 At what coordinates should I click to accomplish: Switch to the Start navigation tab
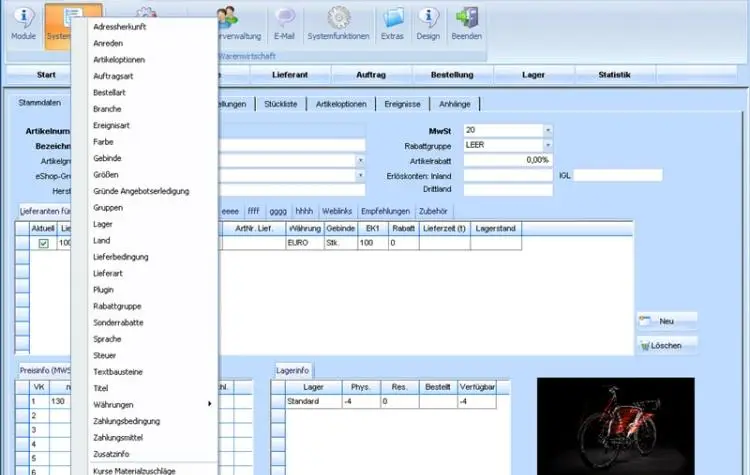pos(46,75)
